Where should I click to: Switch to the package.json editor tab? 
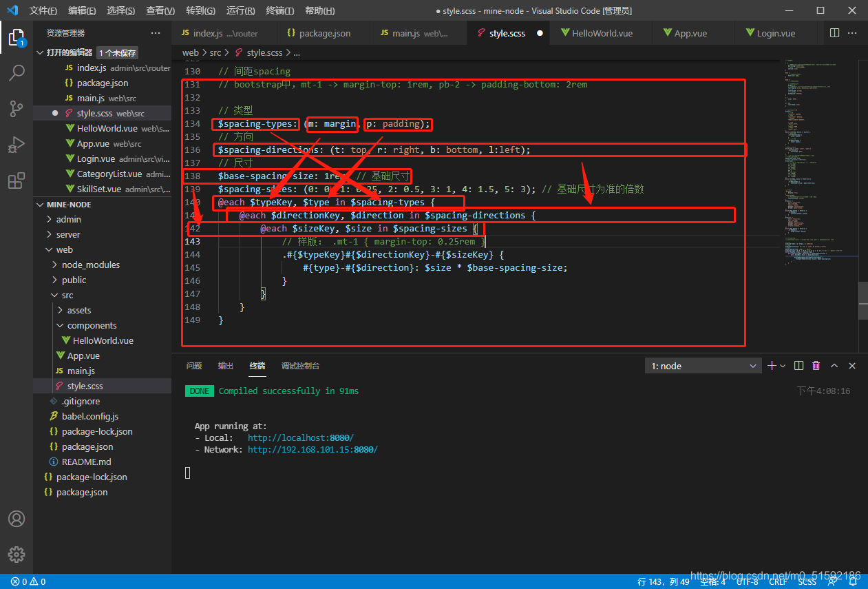pyautogui.click(x=324, y=33)
